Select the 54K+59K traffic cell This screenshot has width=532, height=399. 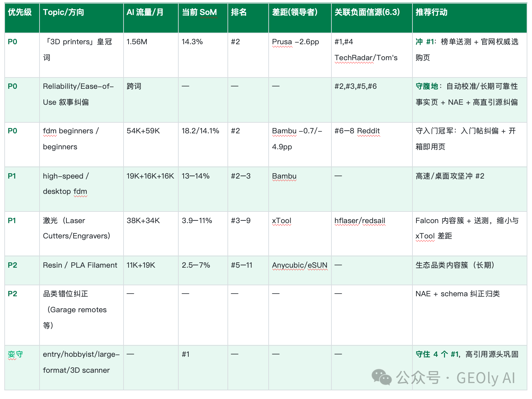coord(151,144)
